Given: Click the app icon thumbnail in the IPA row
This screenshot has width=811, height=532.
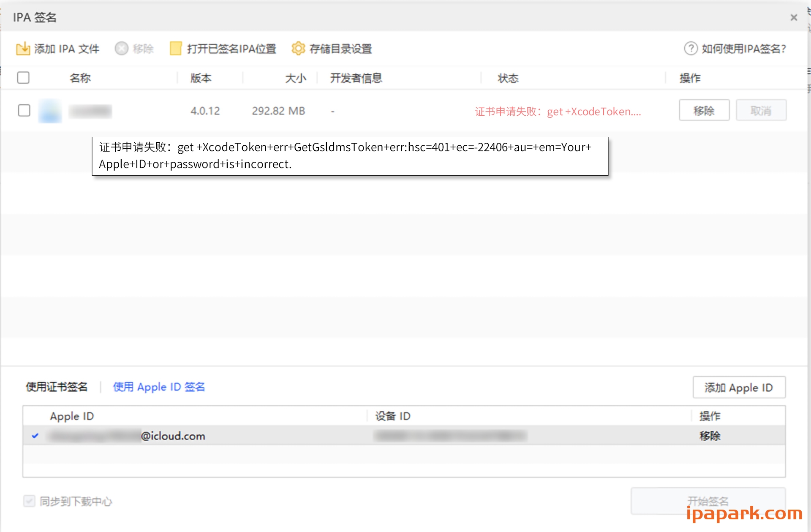Looking at the screenshot, I should 49,111.
